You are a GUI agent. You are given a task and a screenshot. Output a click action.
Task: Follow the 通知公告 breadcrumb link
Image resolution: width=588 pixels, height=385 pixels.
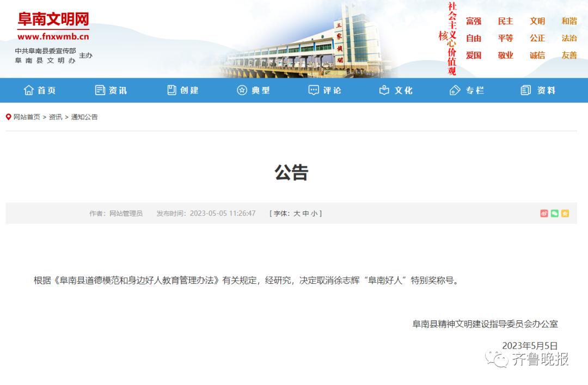tap(84, 117)
